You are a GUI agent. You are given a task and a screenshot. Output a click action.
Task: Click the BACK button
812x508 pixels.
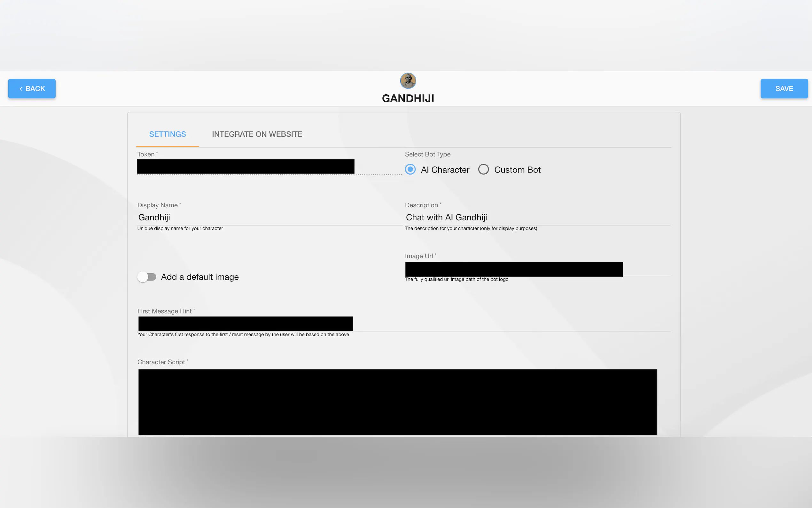tap(32, 89)
